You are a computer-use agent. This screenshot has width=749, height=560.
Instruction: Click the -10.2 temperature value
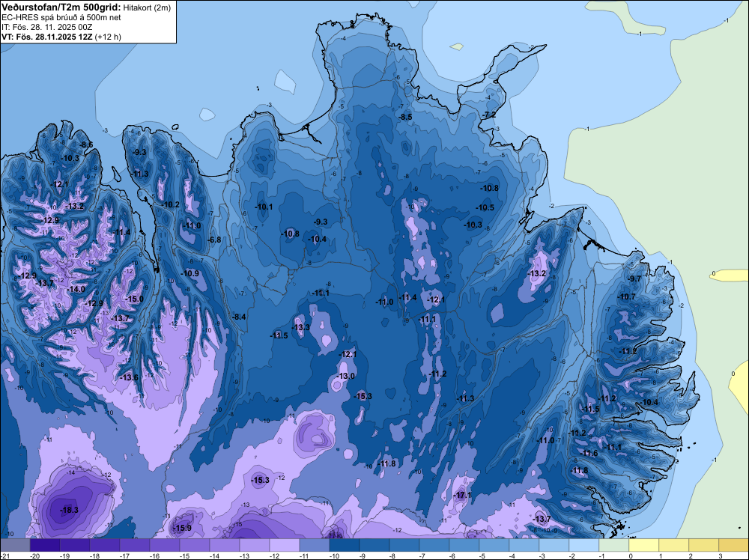tap(170, 205)
